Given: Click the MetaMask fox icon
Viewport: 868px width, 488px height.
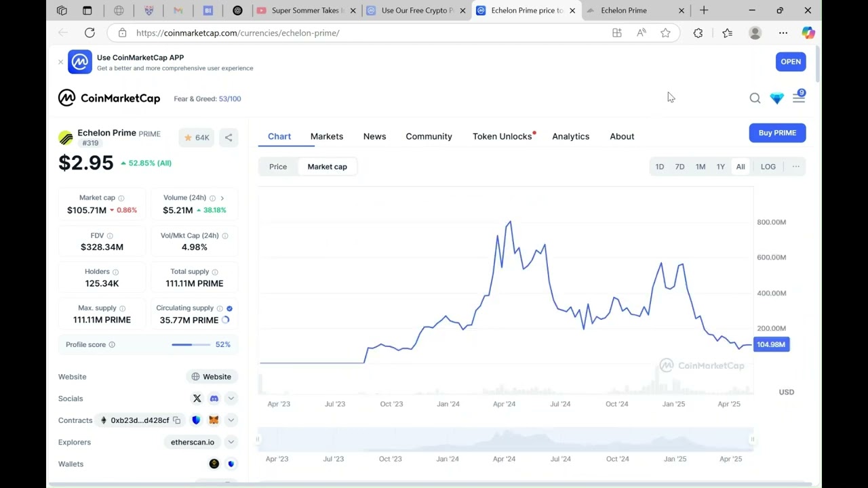Looking at the screenshot, I should [214, 420].
